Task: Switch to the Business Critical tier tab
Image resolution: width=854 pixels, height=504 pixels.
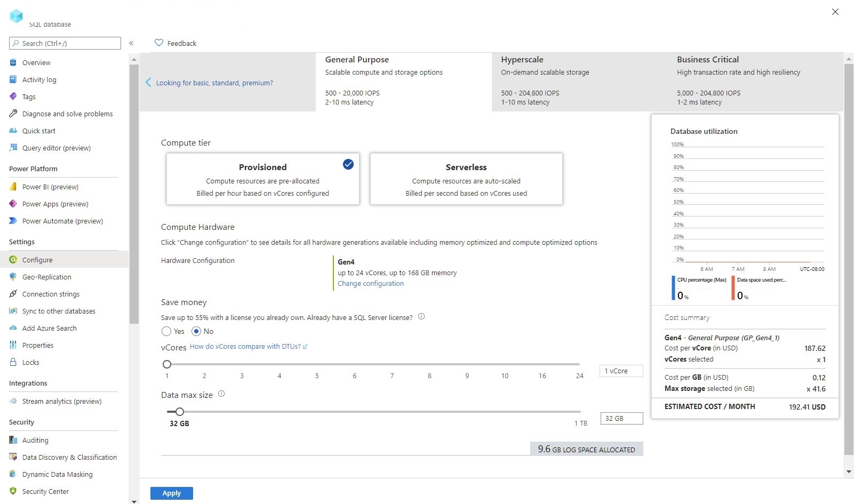Action: pos(756,82)
